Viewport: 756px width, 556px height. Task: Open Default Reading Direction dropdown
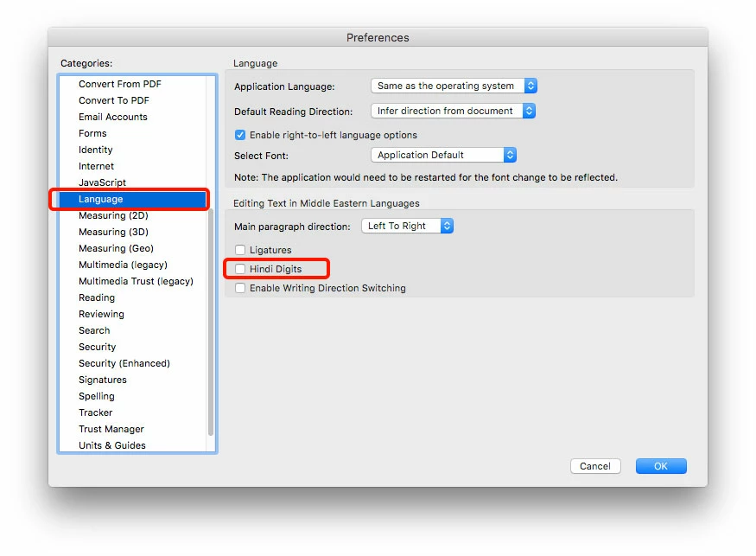pos(453,111)
